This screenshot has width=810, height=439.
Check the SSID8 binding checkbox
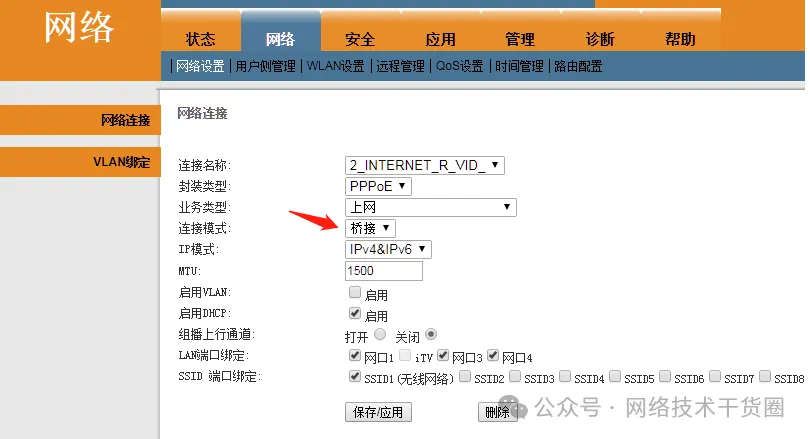tap(765, 376)
